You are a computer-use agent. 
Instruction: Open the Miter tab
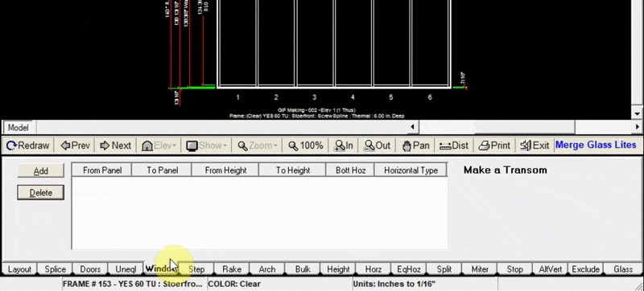pos(480,269)
